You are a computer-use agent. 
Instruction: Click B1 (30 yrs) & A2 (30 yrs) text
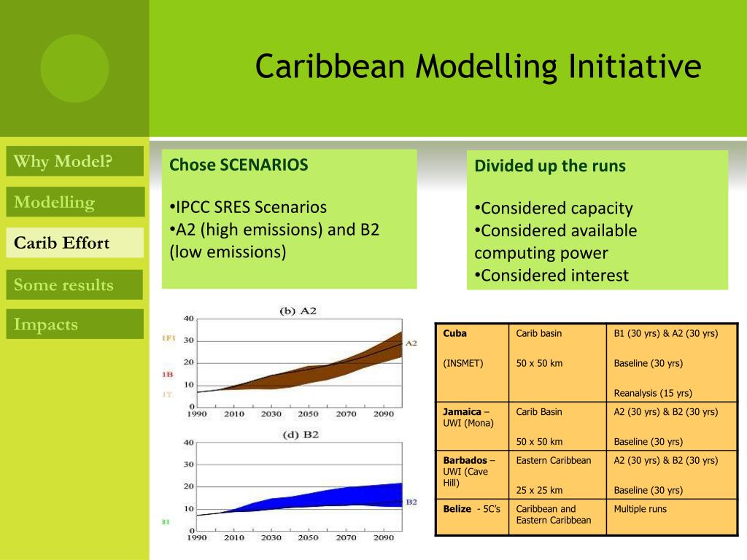665,333
